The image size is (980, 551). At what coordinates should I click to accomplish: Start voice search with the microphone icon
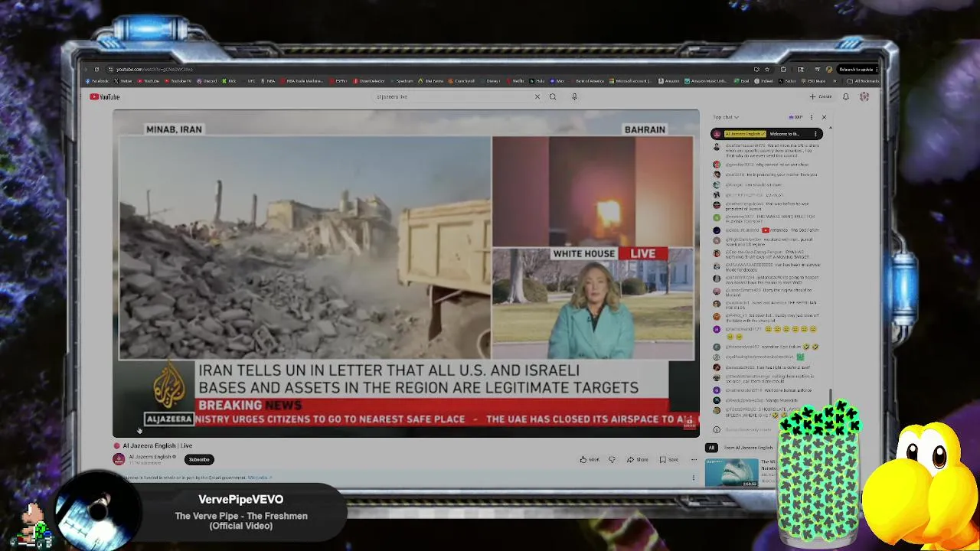tap(574, 96)
